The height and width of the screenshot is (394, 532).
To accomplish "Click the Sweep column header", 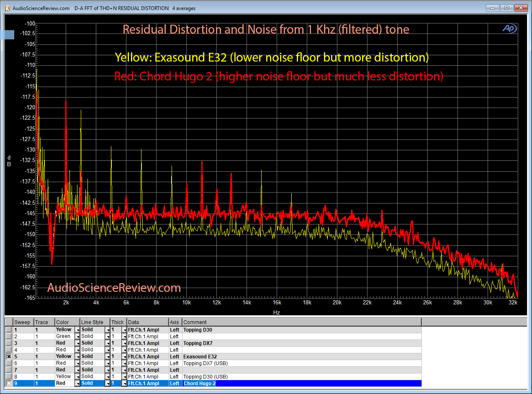I will coord(23,322).
